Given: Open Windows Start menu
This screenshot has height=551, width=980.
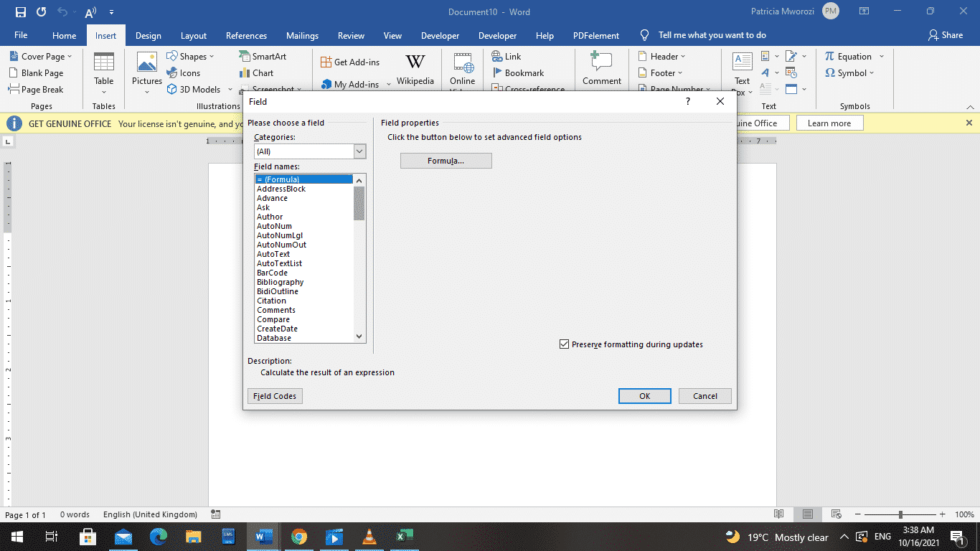Looking at the screenshot, I should [16, 537].
